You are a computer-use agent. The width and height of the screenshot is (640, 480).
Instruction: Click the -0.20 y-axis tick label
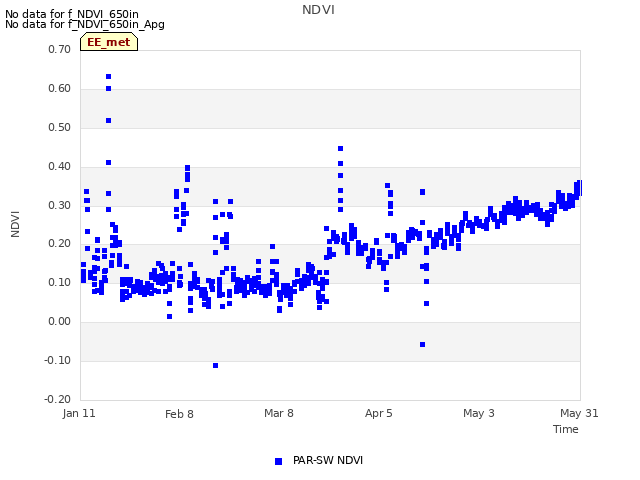(58, 399)
